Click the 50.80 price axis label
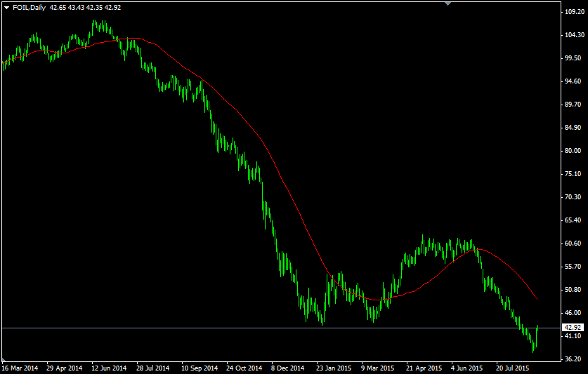The width and height of the screenshot is (588, 374). [x=575, y=290]
